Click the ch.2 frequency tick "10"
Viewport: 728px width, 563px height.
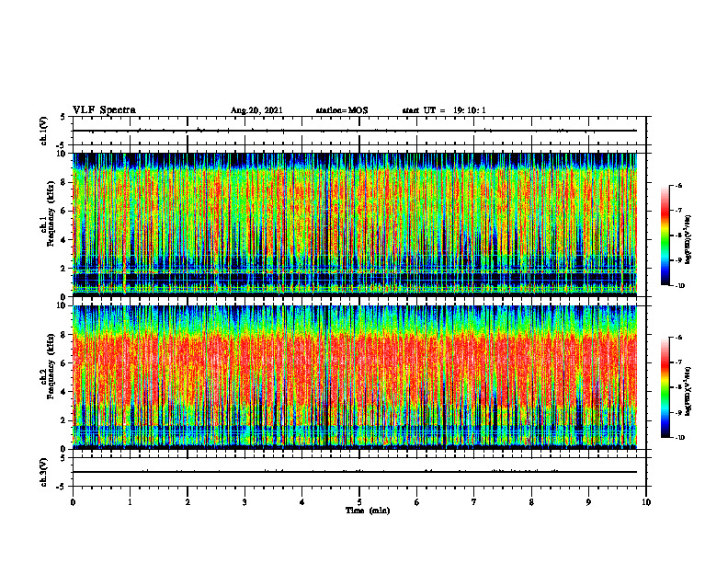pyautogui.click(x=63, y=305)
